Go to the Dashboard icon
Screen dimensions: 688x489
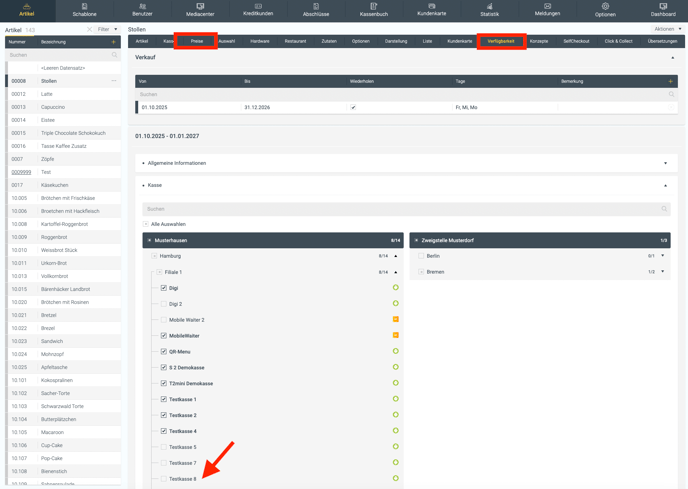(663, 7)
